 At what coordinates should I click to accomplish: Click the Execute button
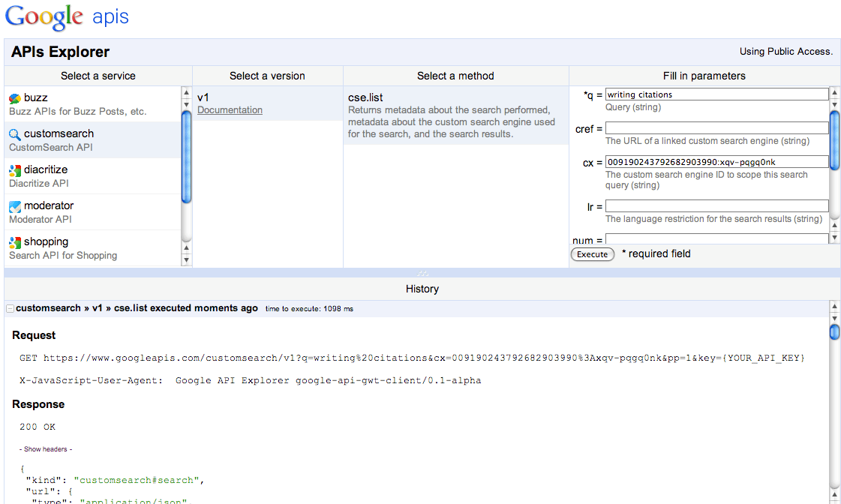[592, 254]
